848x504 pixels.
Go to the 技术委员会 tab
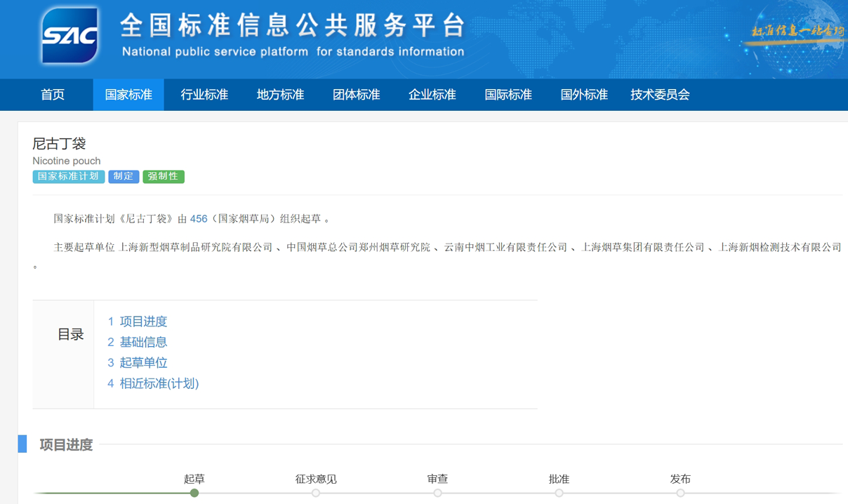pyautogui.click(x=660, y=95)
